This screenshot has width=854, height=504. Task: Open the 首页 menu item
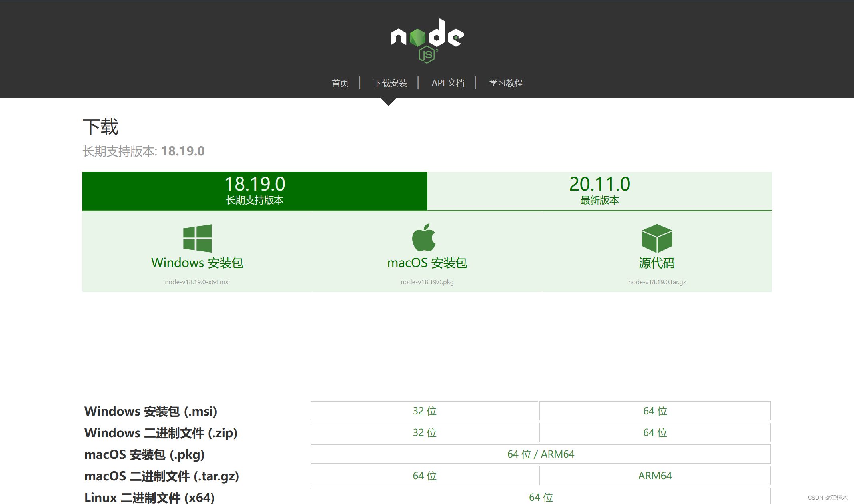[x=340, y=83]
